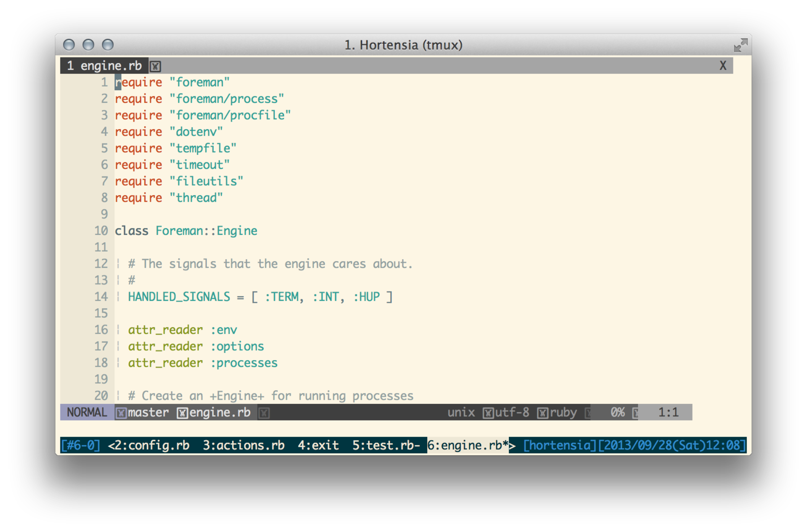Click the comment about signals the engine cares about
Viewport: 807px width, 532px height.
pos(270,264)
